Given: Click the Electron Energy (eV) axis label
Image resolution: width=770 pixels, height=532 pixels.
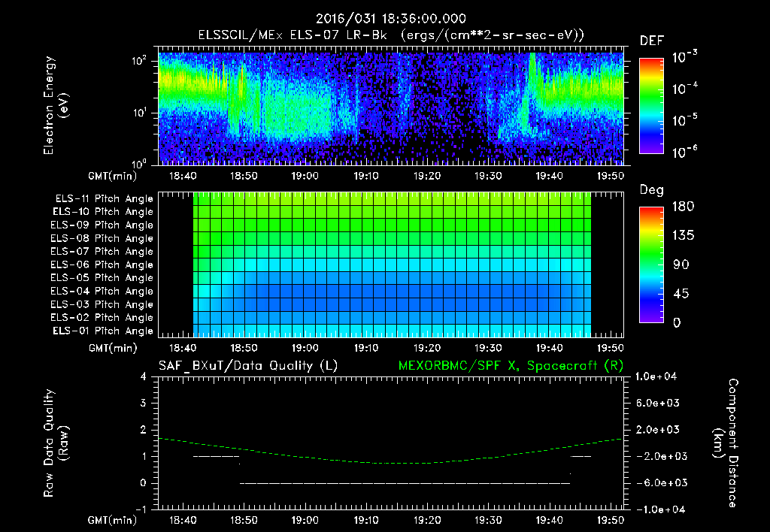Looking at the screenshot, I should [56, 105].
